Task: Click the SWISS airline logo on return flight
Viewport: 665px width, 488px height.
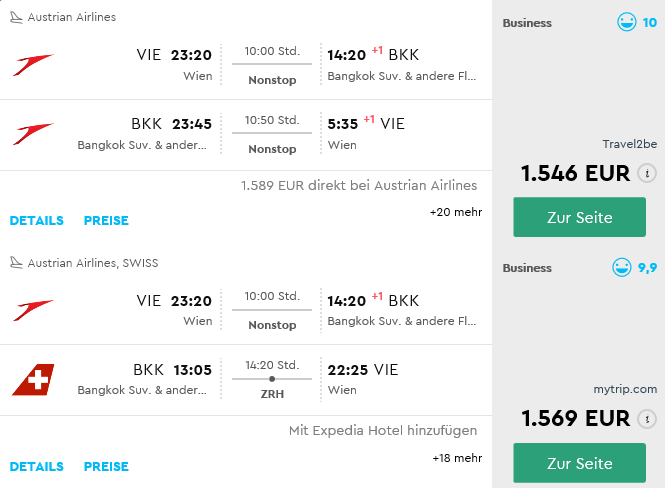Action: point(33,379)
